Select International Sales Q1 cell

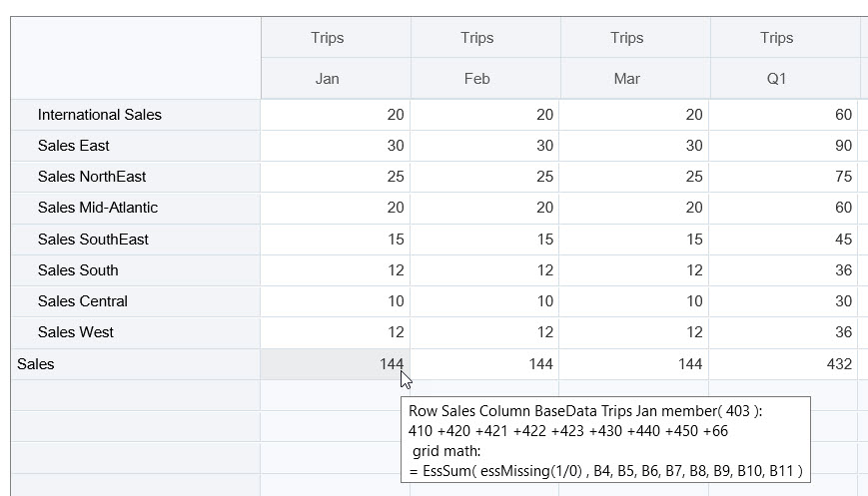(x=785, y=115)
